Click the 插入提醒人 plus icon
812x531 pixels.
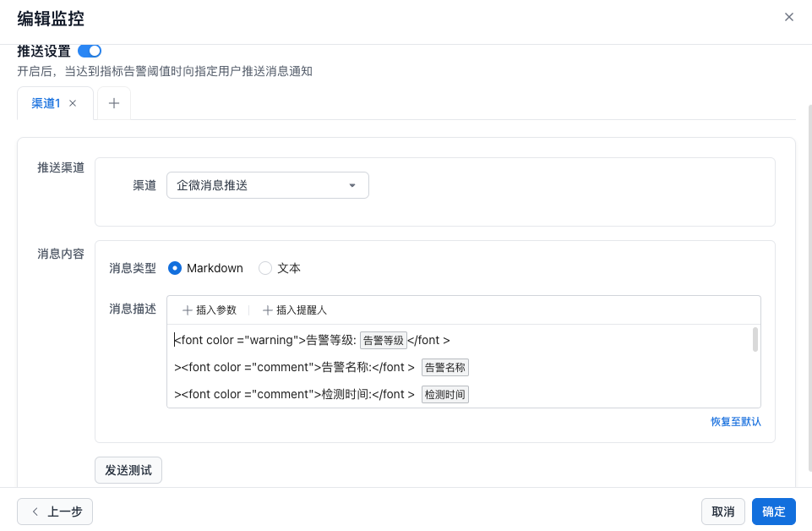pyautogui.click(x=268, y=310)
